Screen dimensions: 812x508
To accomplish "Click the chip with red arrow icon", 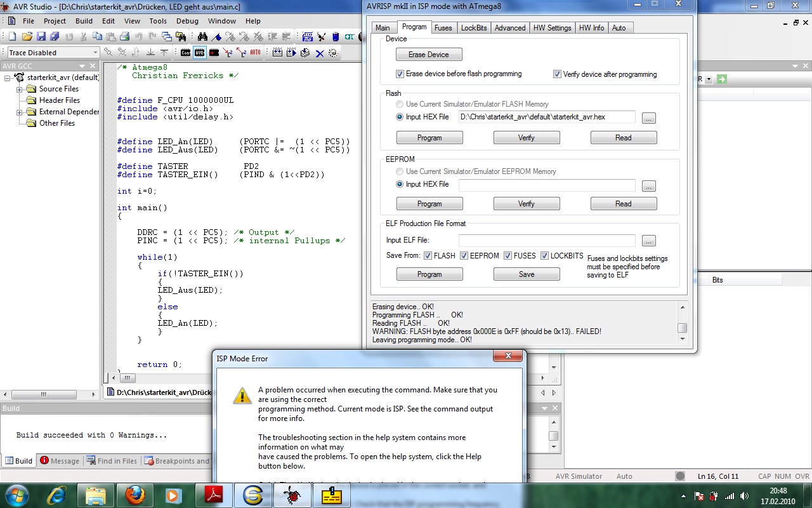I will tap(214, 53).
